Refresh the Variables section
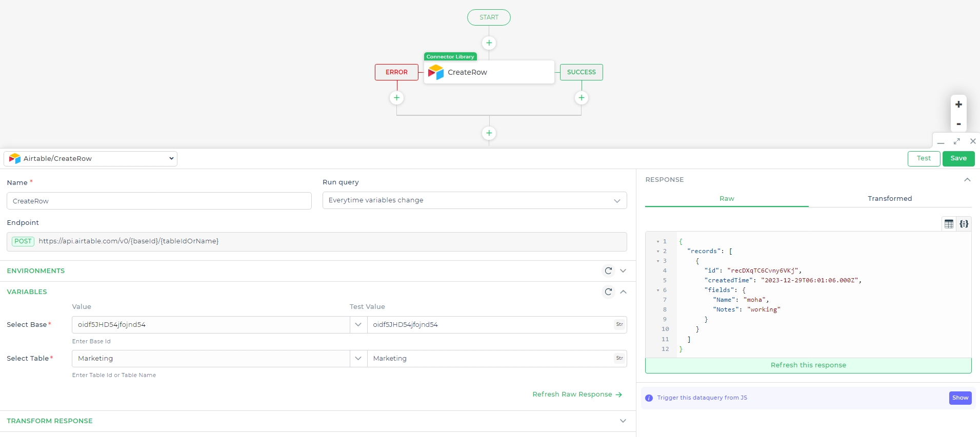The height and width of the screenshot is (437, 980). (x=608, y=292)
